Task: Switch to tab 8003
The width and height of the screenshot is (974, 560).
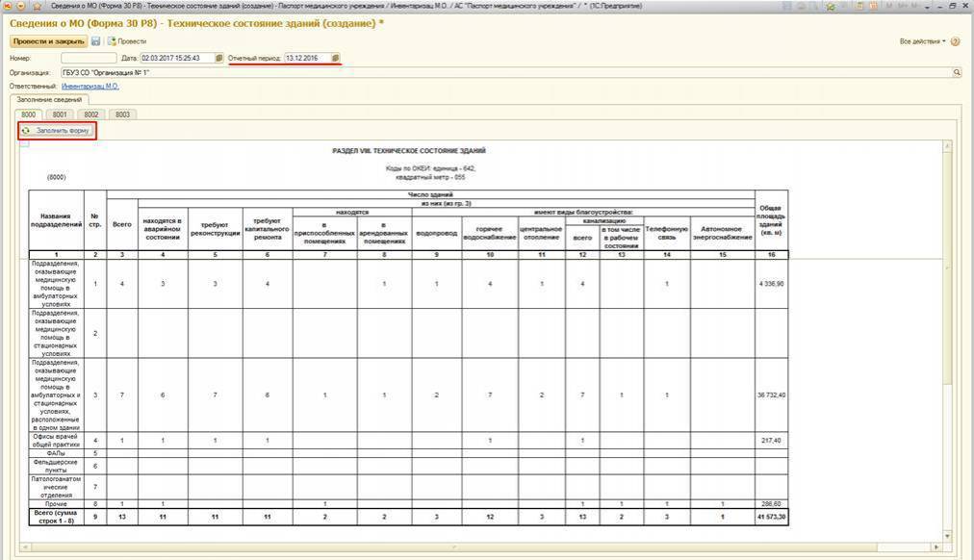Action: point(121,115)
